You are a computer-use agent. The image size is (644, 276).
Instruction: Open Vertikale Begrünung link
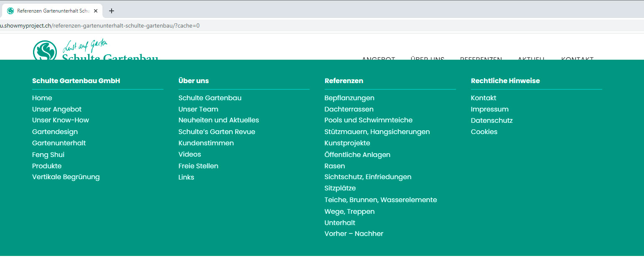66,177
